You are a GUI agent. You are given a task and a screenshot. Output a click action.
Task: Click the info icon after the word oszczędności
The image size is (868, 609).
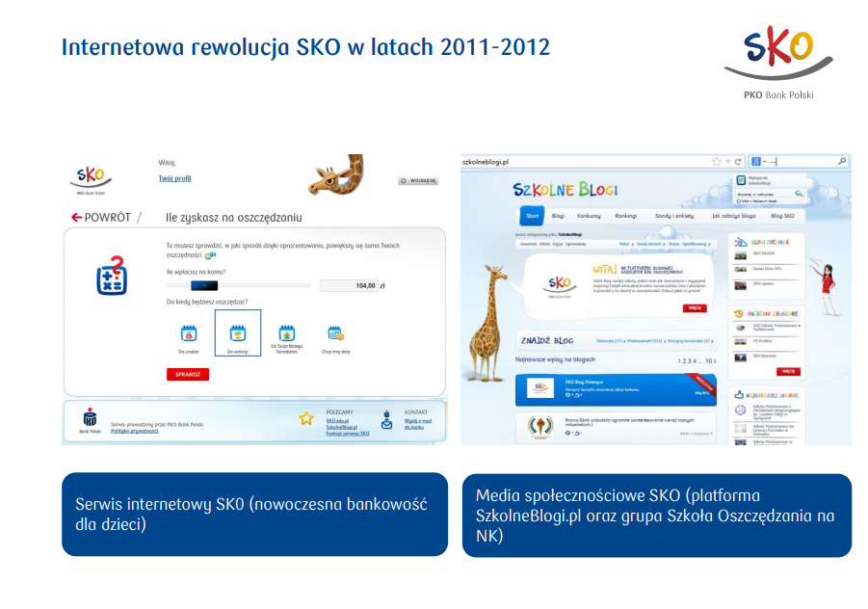pyautogui.click(x=210, y=255)
